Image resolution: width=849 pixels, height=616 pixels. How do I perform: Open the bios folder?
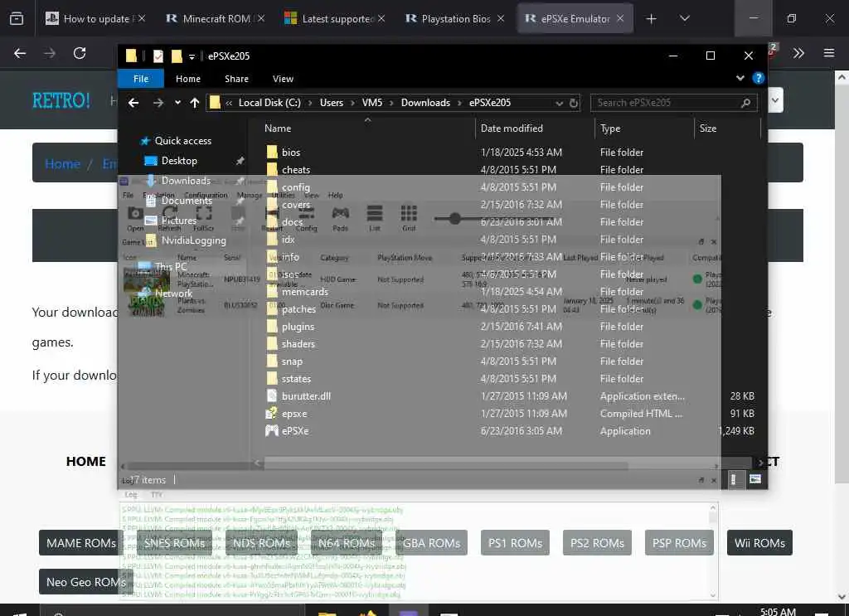291,152
